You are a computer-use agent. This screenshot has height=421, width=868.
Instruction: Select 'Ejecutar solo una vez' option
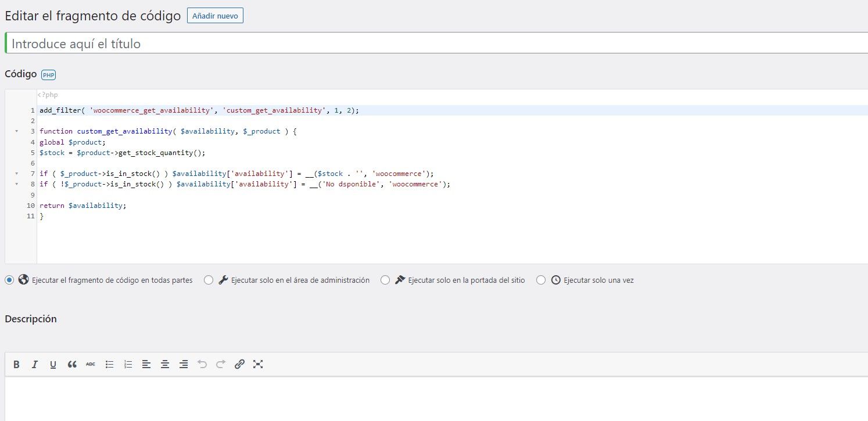pos(541,280)
